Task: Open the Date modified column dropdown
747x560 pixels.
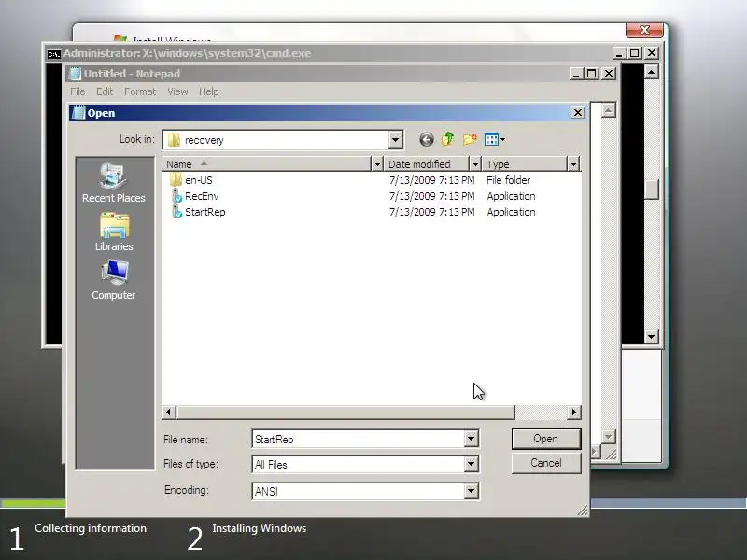Action: (475, 164)
